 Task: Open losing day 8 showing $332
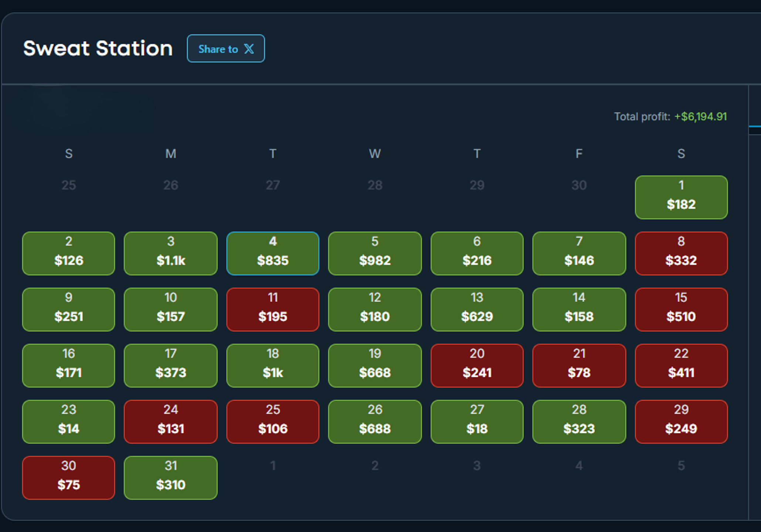[681, 253]
